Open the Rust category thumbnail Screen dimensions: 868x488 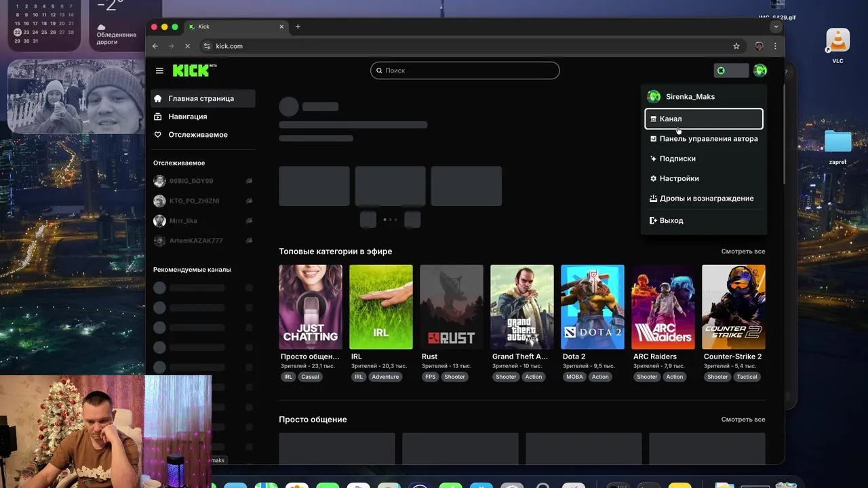[452, 307]
